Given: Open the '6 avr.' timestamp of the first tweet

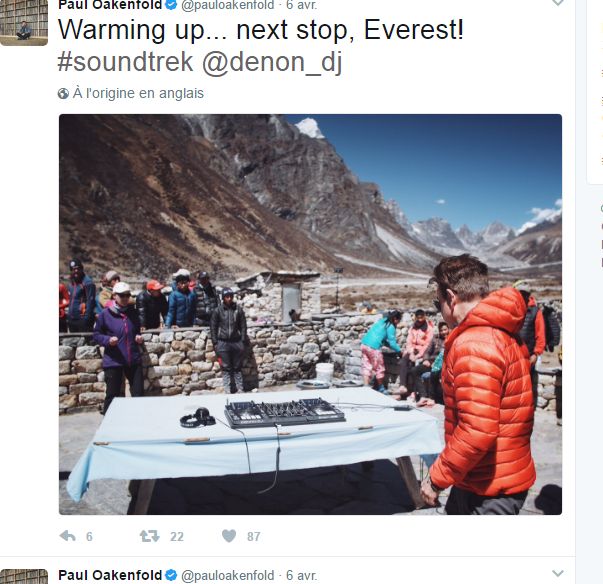Looking at the screenshot, I should pyautogui.click(x=302, y=5).
